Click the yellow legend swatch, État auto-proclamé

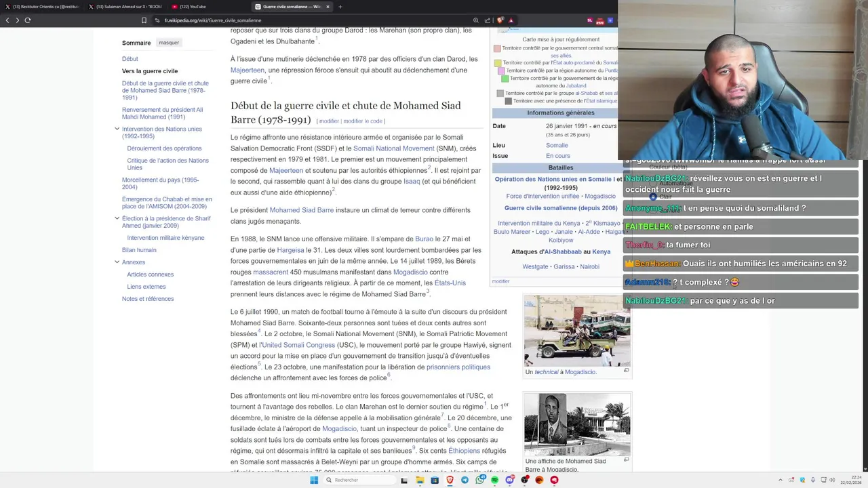click(x=498, y=63)
